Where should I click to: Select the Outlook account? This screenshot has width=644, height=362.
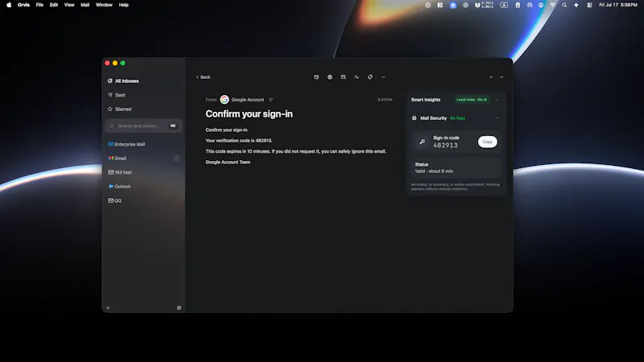tap(143, 187)
